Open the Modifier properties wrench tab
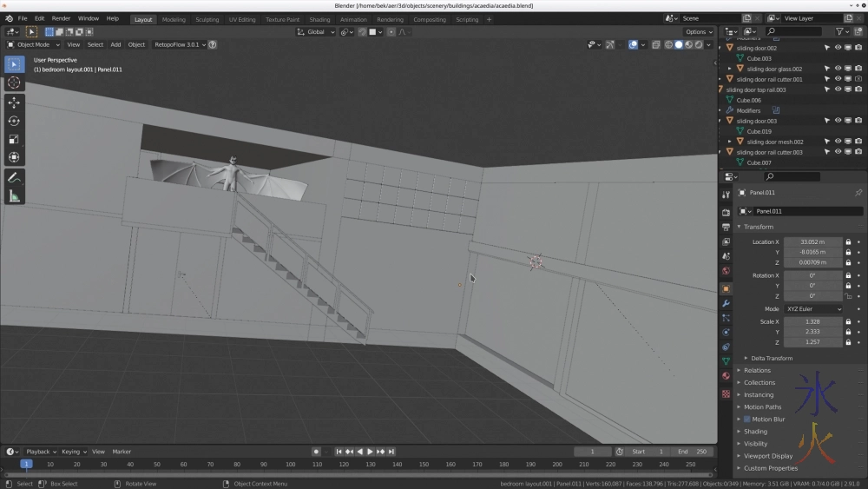The width and height of the screenshot is (868, 489). (x=726, y=303)
